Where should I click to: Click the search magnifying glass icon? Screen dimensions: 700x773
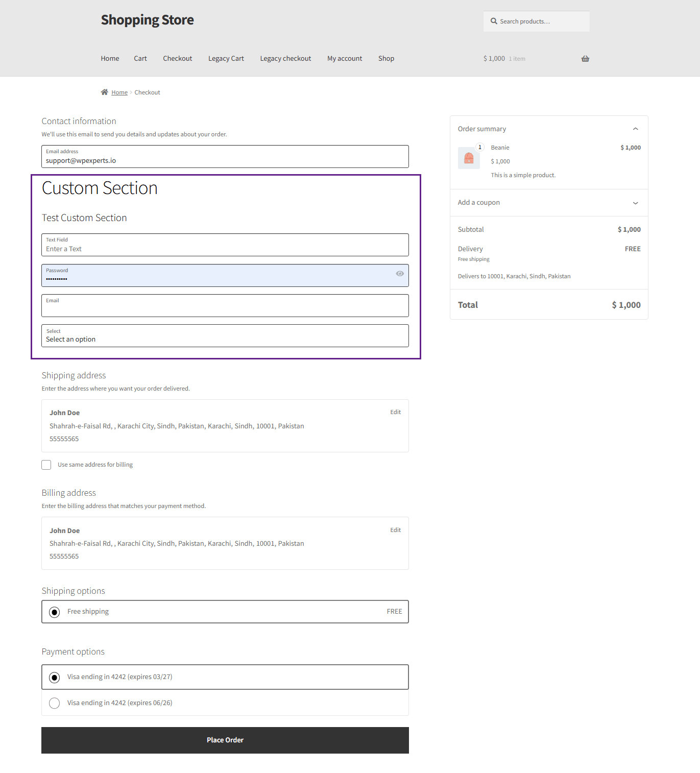[x=494, y=21]
